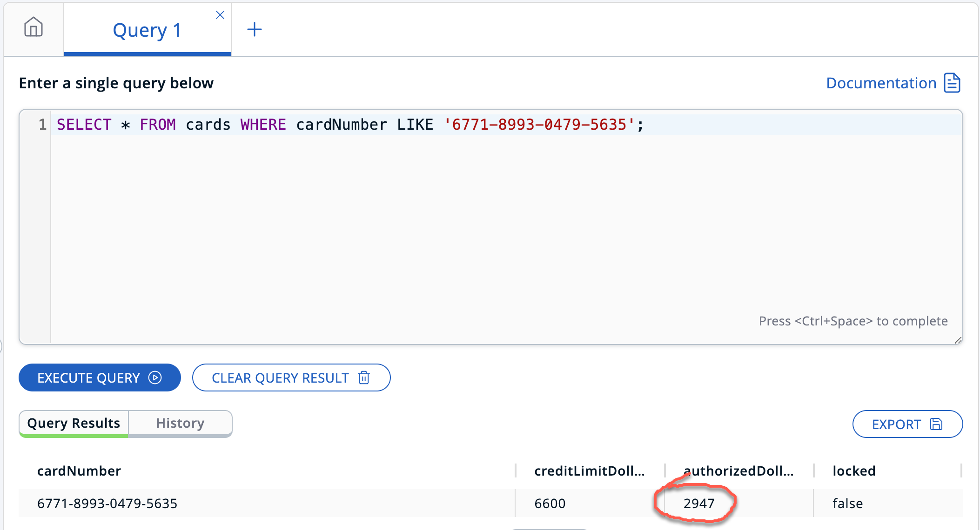The image size is (980, 530).
Task: Select the 2947 authorized dollars cell
Action: [x=698, y=503]
